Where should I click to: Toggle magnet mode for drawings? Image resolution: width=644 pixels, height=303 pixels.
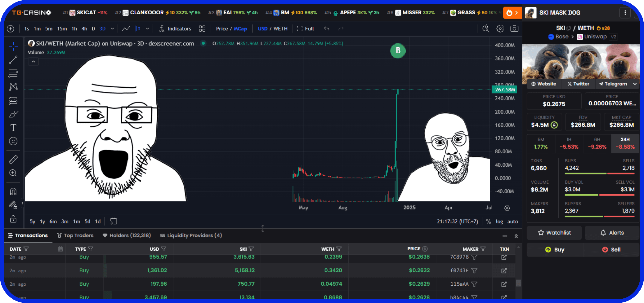click(x=13, y=192)
